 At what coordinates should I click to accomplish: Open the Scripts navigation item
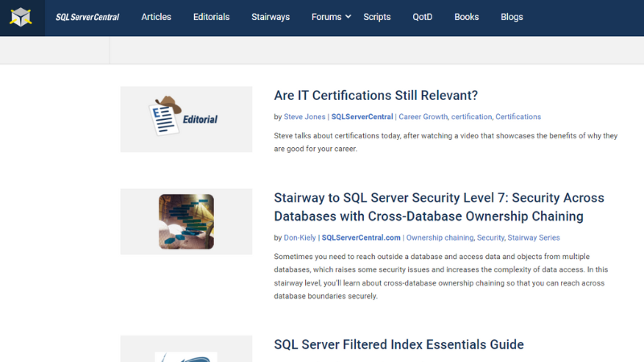pyautogui.click(x=377, y=17)
